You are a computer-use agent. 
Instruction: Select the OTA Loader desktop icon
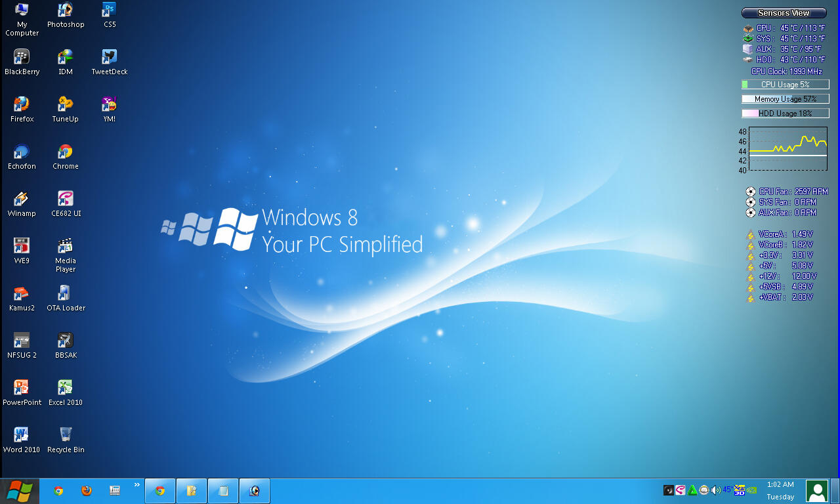[x=66, y=299]
